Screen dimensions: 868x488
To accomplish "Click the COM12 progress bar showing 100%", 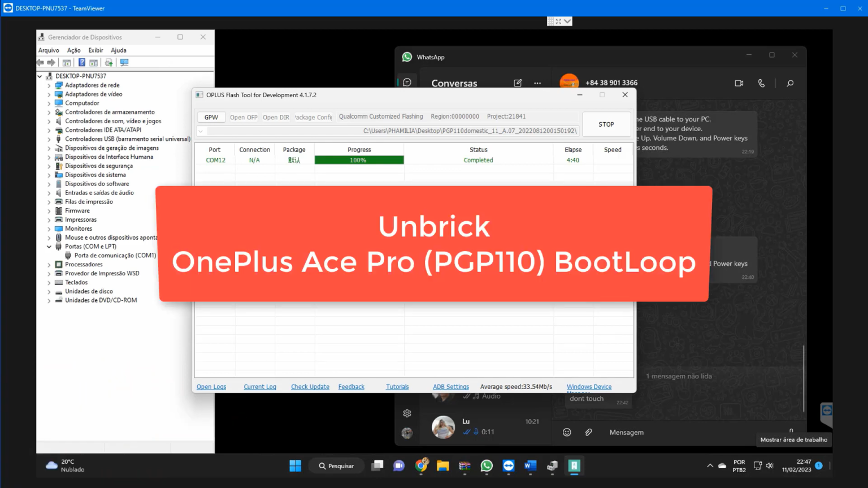I will tap(359, 160).
